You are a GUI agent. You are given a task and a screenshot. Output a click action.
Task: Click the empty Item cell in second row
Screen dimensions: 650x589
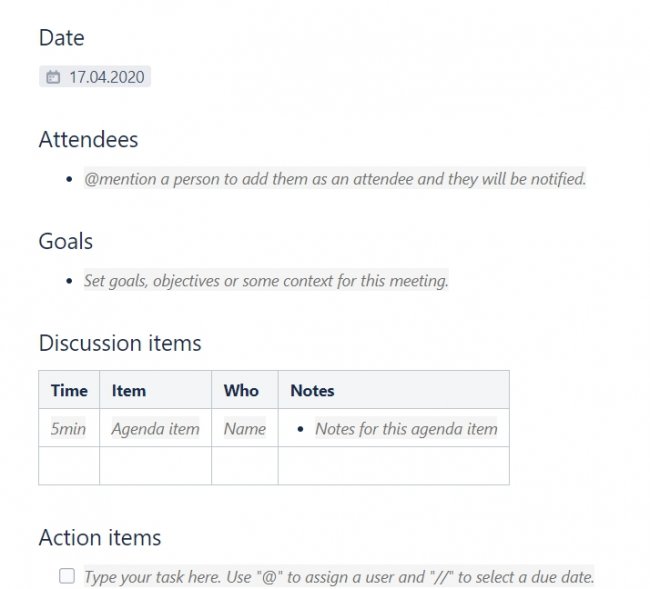point(155,466)
